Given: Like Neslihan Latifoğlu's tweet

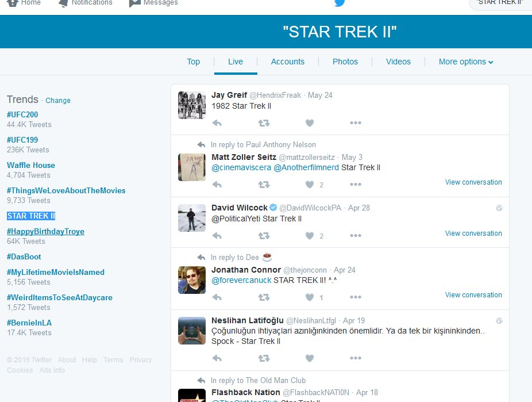Looking at the screenshot, I should point(310,358).
